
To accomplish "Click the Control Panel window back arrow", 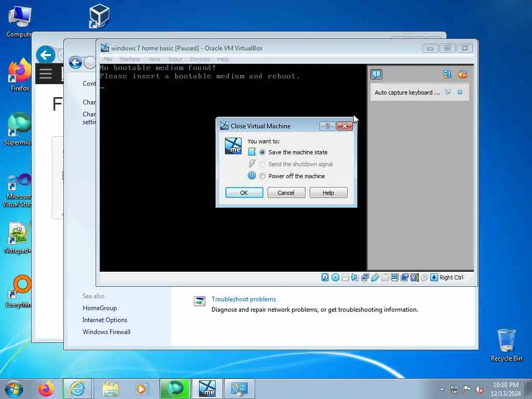I will [x=75, y=63].
